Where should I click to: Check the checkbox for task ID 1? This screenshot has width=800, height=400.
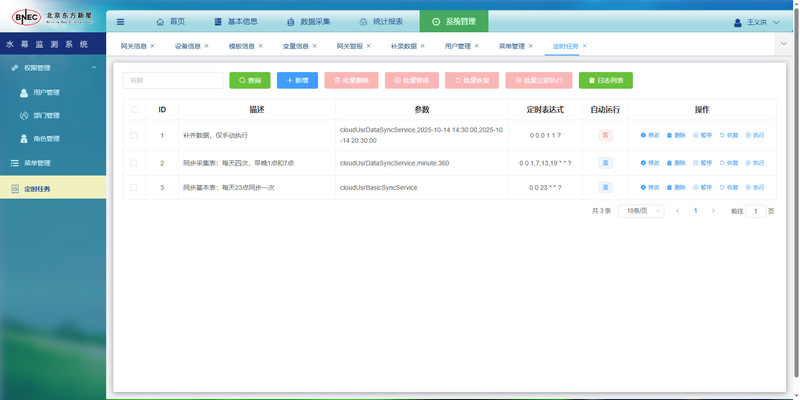(134, 135)
